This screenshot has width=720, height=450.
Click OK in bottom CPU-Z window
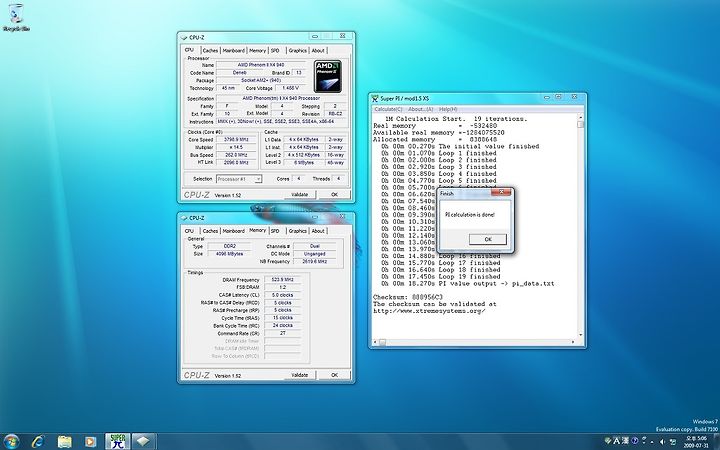point(334,375)
